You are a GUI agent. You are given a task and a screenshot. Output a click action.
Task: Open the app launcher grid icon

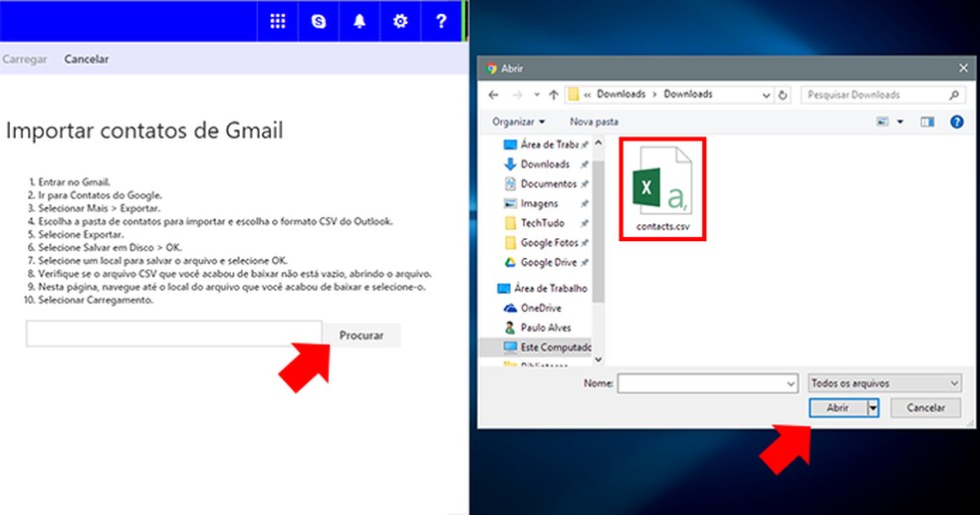pyautogui.click(x=278, y=21)
